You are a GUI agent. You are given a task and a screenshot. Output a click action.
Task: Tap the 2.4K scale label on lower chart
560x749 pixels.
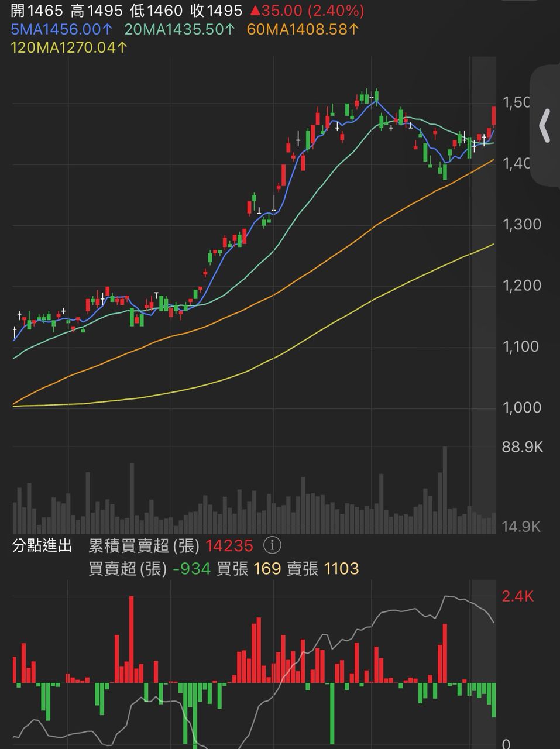pyautogui.click(x=518, y=596)
